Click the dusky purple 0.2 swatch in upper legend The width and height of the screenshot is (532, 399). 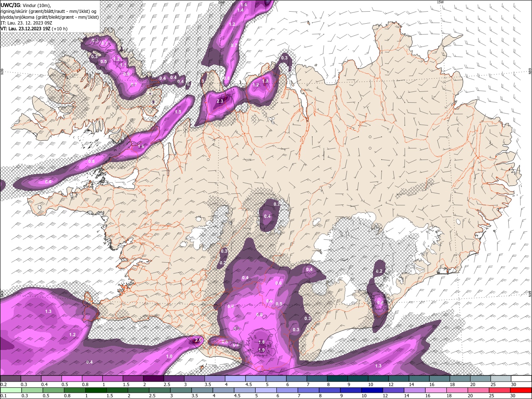(x=10, y=379)
